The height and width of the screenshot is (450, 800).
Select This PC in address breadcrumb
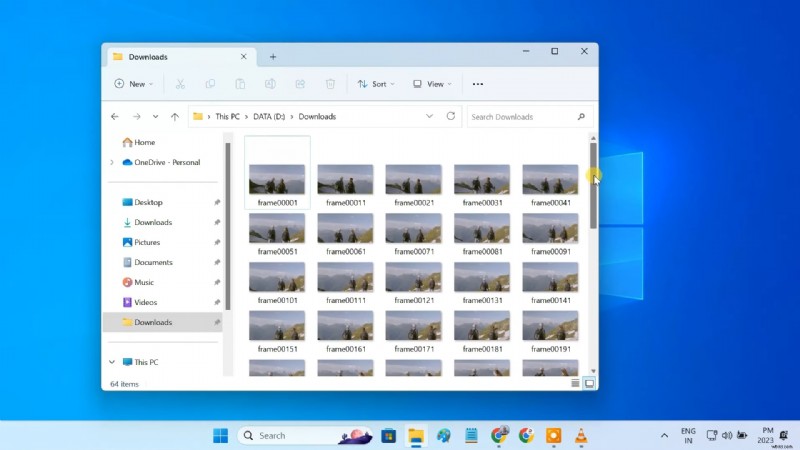click(227, 117)
